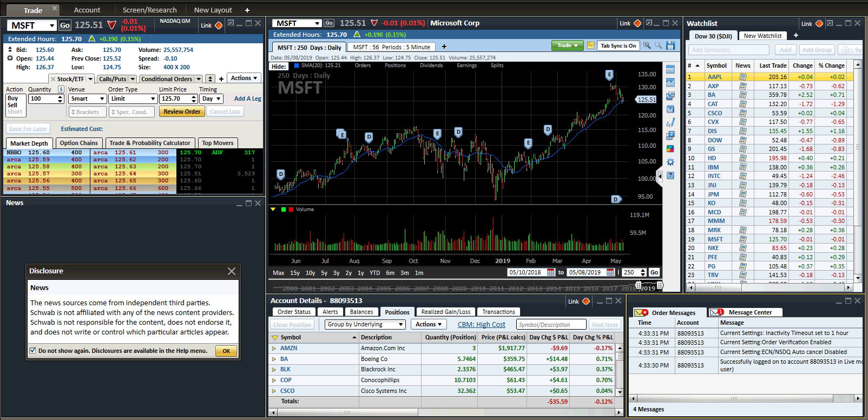Viewport: 868px width, 420px height.
Task: Click OK in the Disclosure dialog
Action: point(226,351)
